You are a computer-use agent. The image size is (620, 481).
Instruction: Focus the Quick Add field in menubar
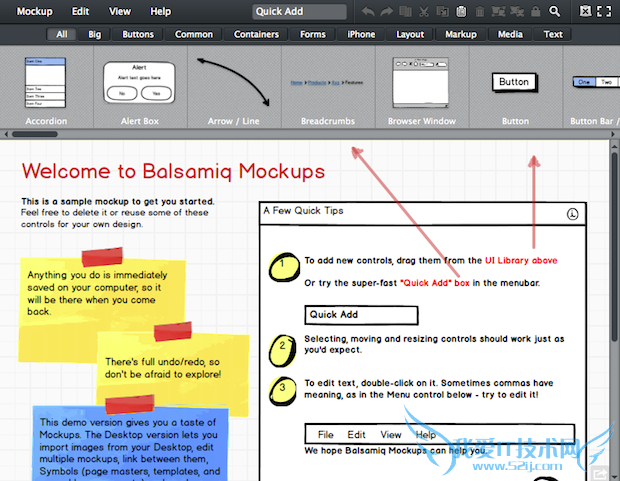[x=299, y=11]
